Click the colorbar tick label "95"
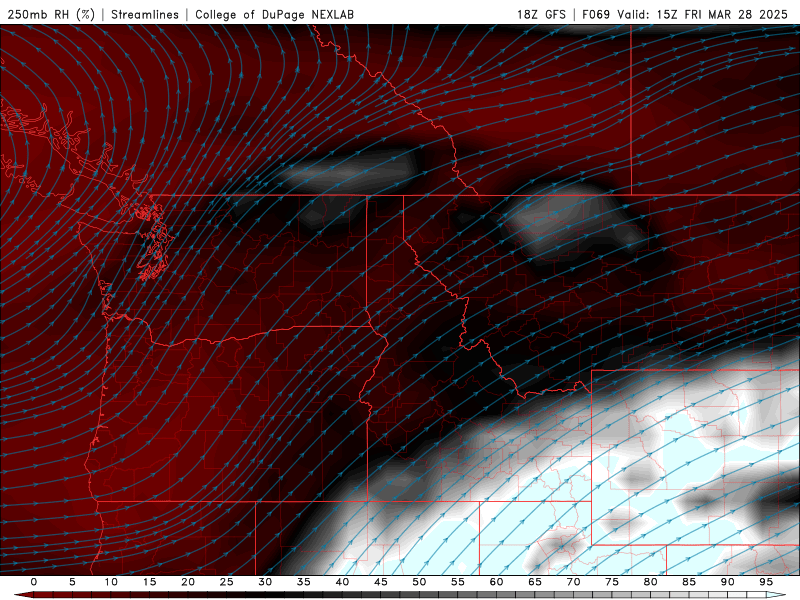800x600 pixels. pyautogui.click(x=766, y=582)
